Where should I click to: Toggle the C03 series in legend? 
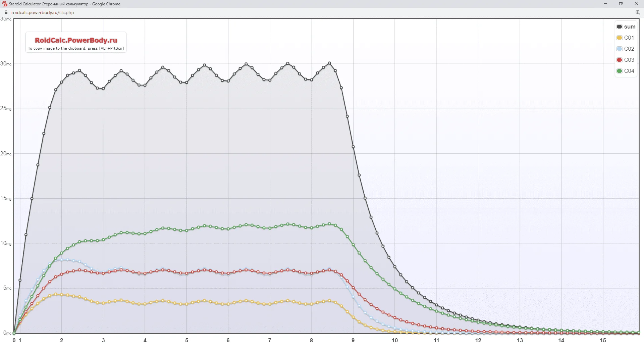coord(626,60)
